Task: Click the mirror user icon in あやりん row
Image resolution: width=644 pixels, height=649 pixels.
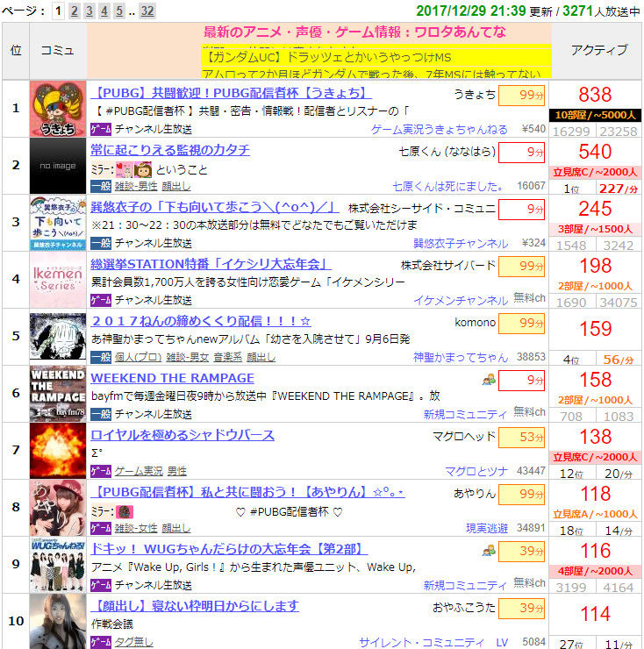Action: click(x=125, y=512)
